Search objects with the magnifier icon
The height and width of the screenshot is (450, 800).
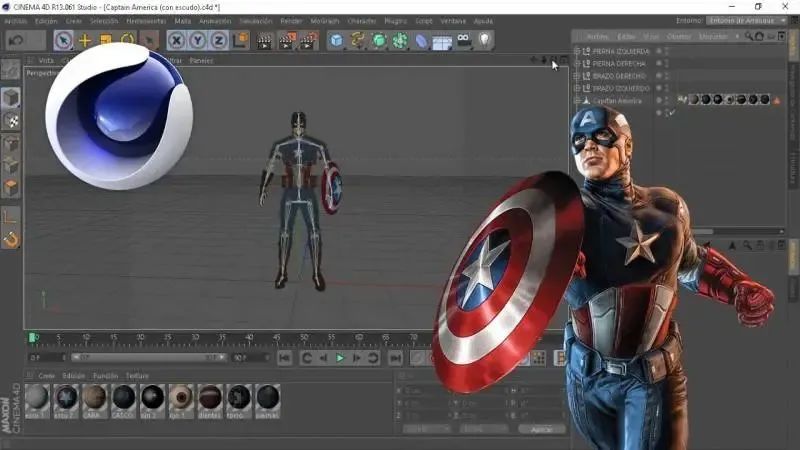[748, 36]
